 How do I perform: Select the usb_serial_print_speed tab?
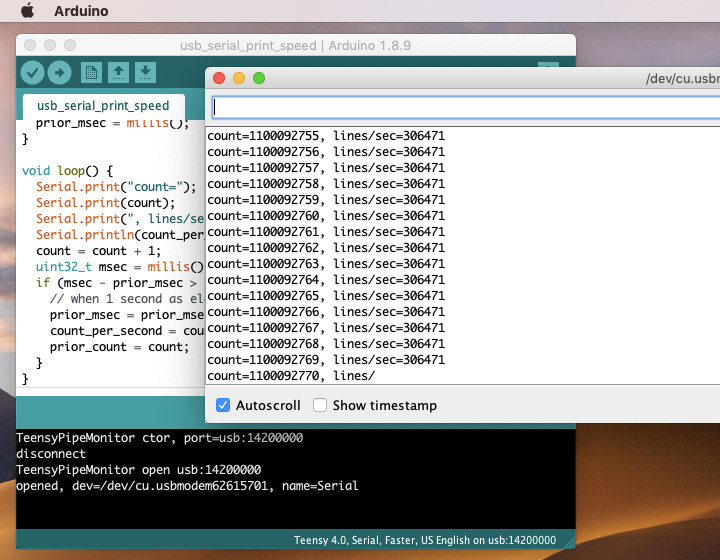103,106
